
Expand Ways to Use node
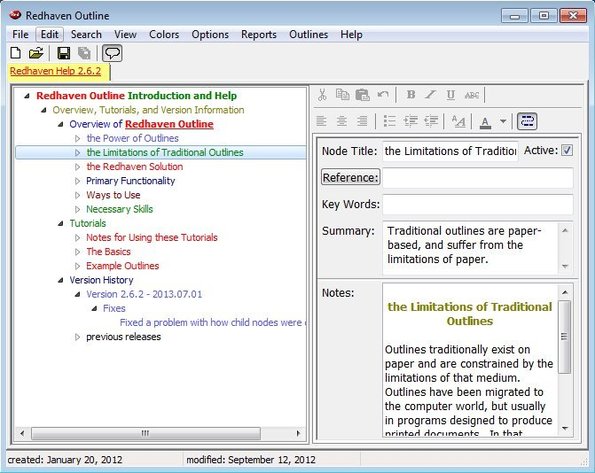pos(77,196)
